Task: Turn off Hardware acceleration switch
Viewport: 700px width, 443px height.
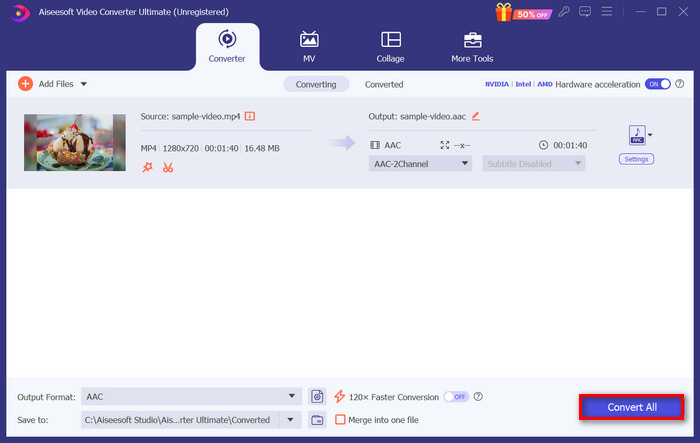Action: pyautogui.click(x=658, y=84)
